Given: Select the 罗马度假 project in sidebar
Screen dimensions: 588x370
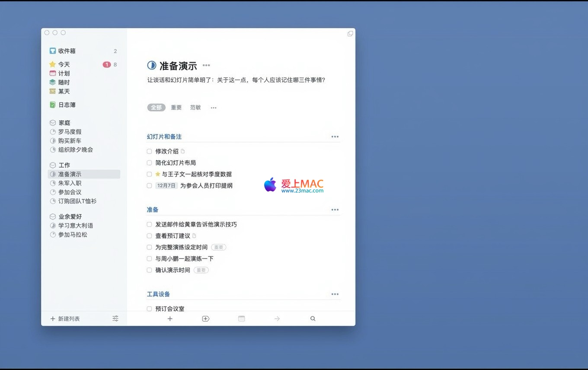Looking at the screenshot, I should (x=70, y=132).
